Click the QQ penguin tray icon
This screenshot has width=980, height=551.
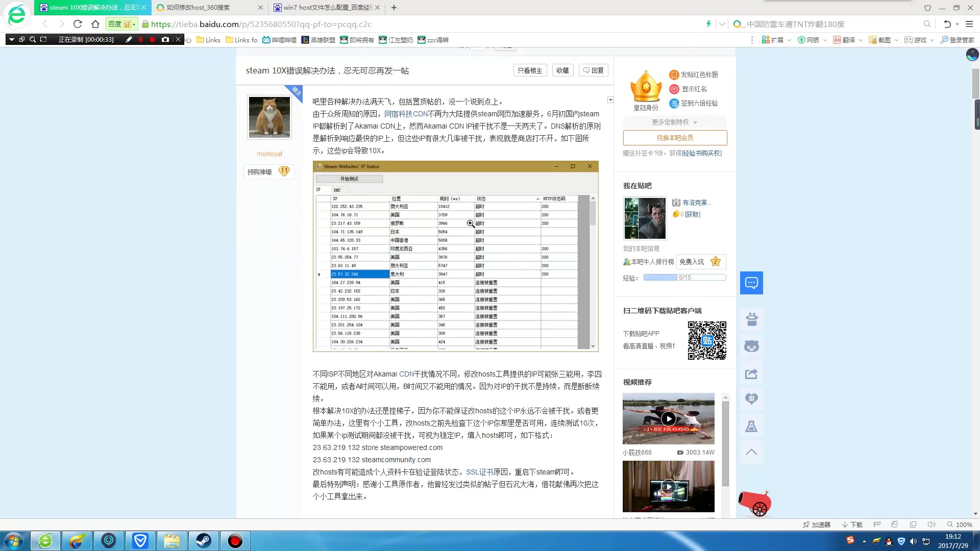point(889,541)
